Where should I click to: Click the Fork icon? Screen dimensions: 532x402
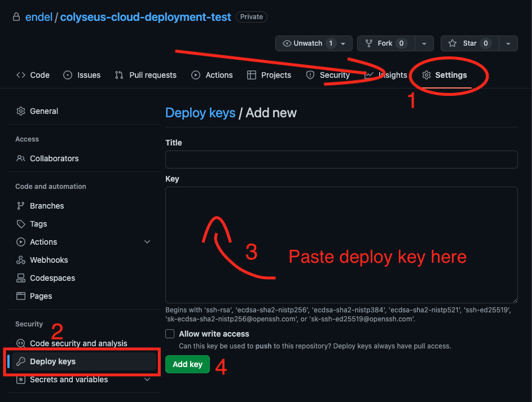(x=369, y=43)
